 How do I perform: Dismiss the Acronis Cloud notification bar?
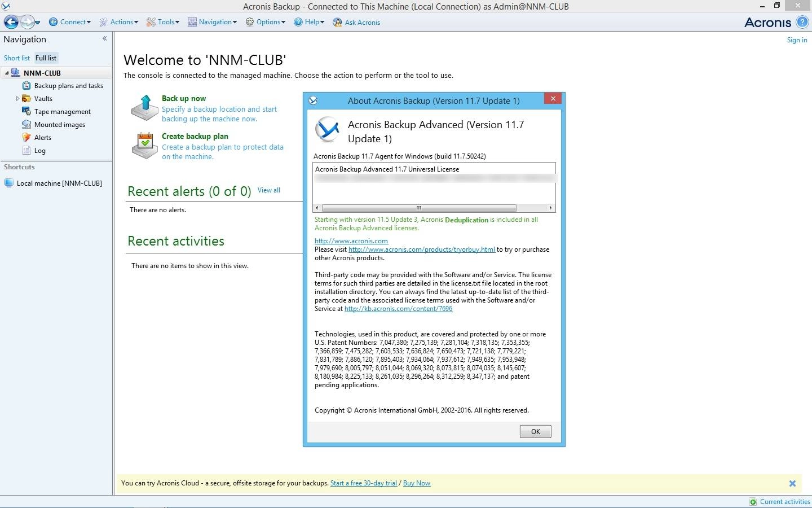click(792, 484)
